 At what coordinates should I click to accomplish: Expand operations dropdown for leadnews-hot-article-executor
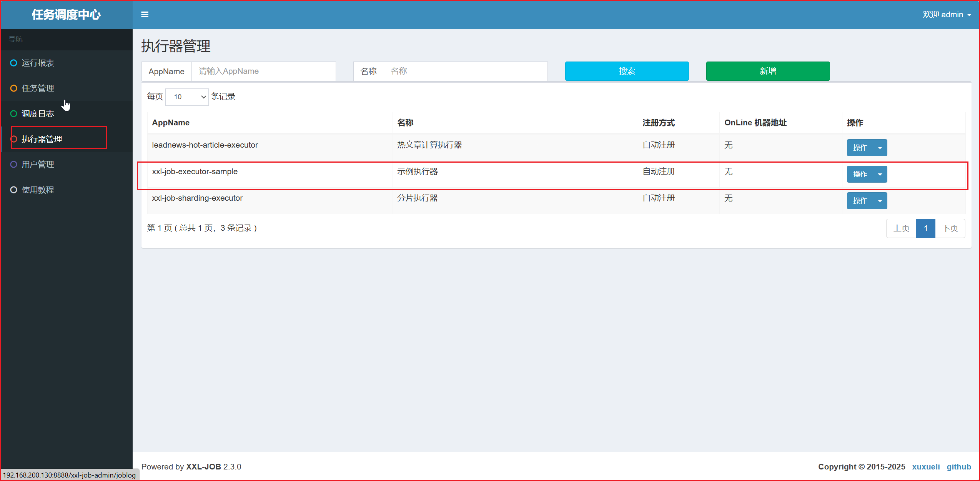click(x=880, y=148)
